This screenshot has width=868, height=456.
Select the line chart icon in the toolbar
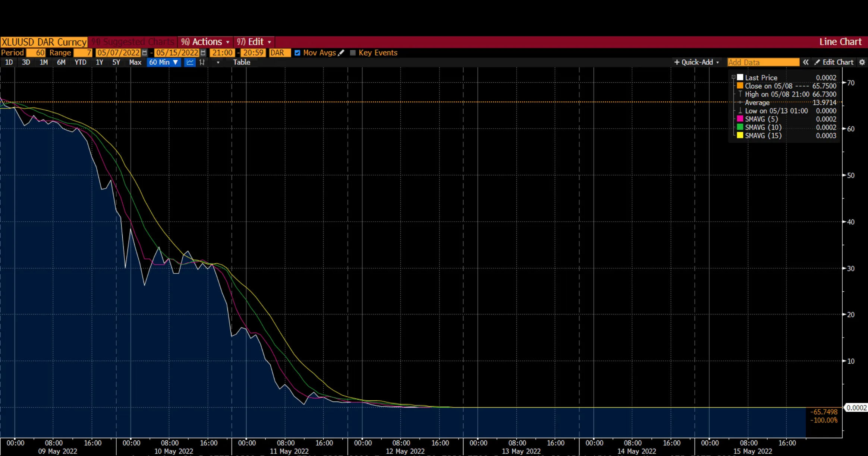coord(189,62)
